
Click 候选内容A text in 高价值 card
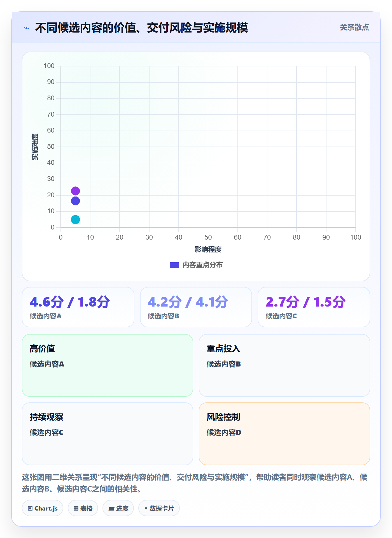(47, 364)
